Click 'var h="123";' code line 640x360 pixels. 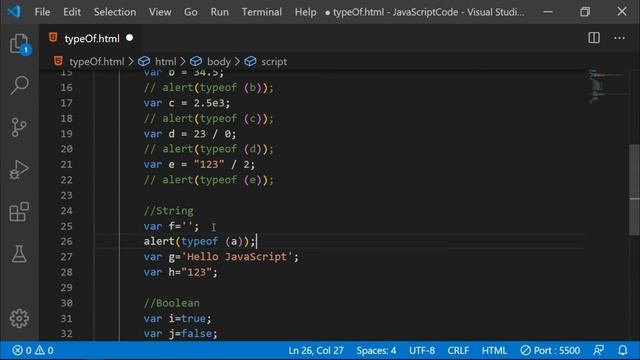coord(181,272)
